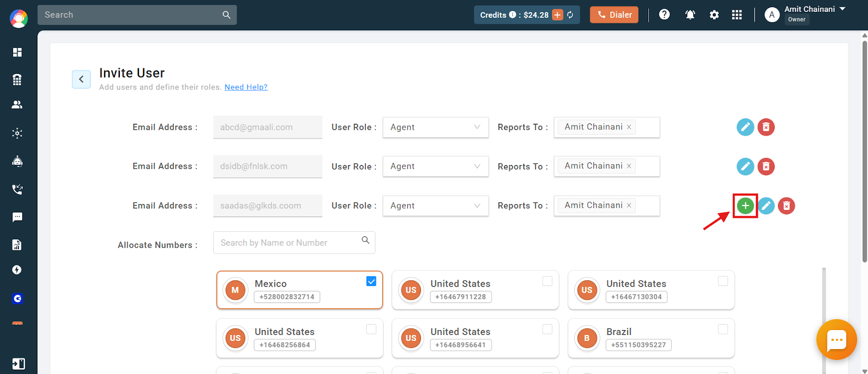Edit the saadas@glkds.com user row
This screenshot has height=374, width=868.
click(766, 206)
